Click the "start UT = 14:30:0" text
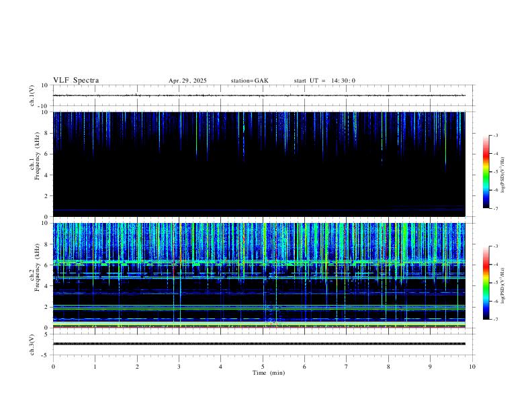 [x=324, y=81]
